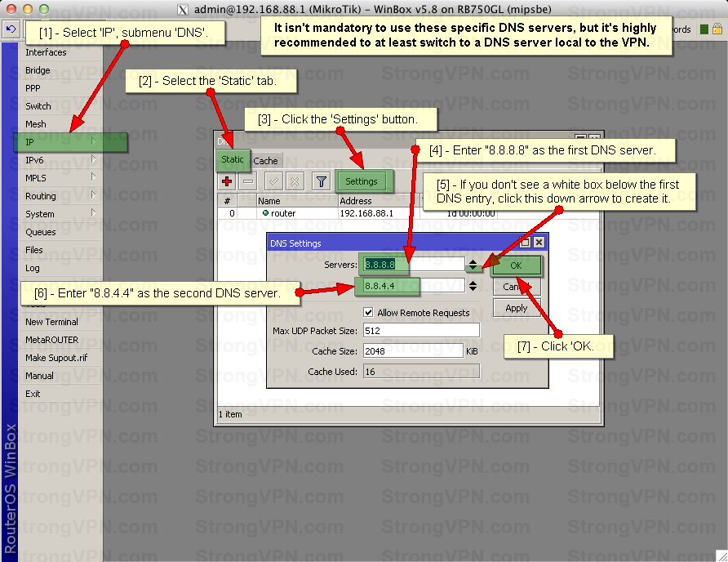Open the Log menu item
728x562 pixels.
click(60, 268)
